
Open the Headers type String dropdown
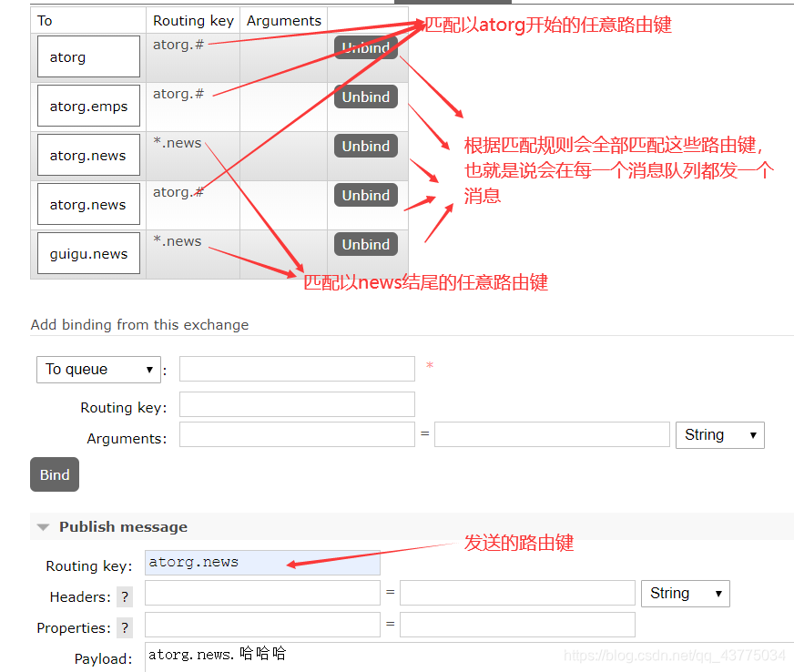[x=685, y=594]
